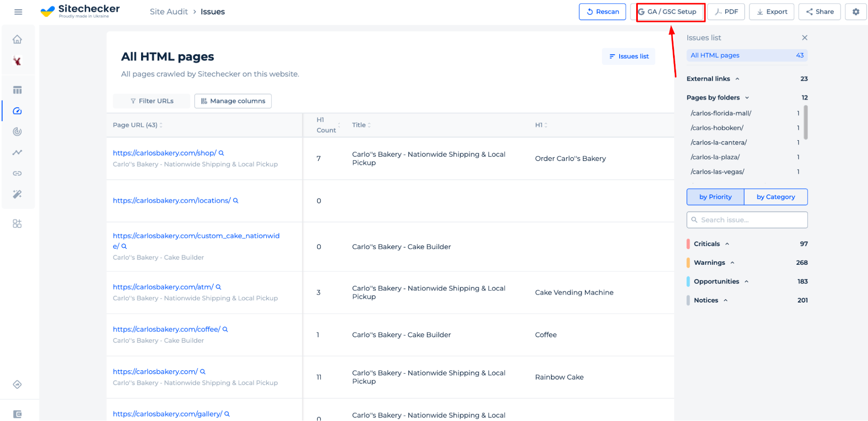Click the Search issue input field

747,220
